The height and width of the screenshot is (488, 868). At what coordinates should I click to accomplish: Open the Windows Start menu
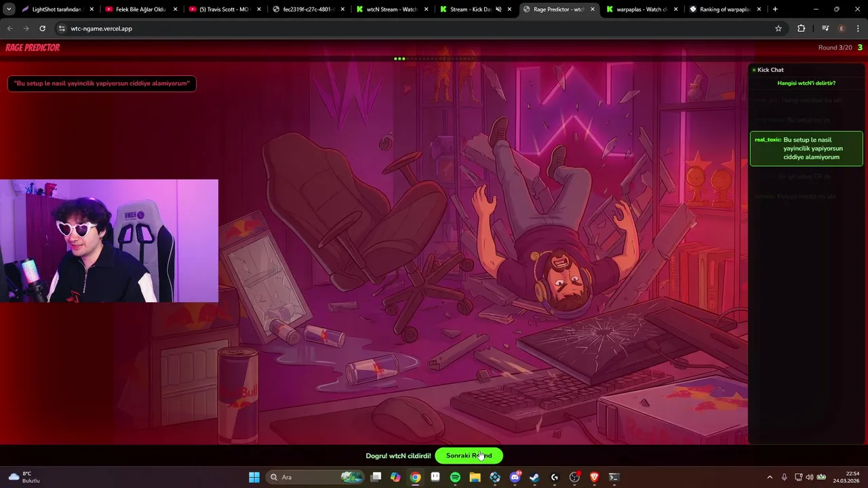tap(254, 477)
